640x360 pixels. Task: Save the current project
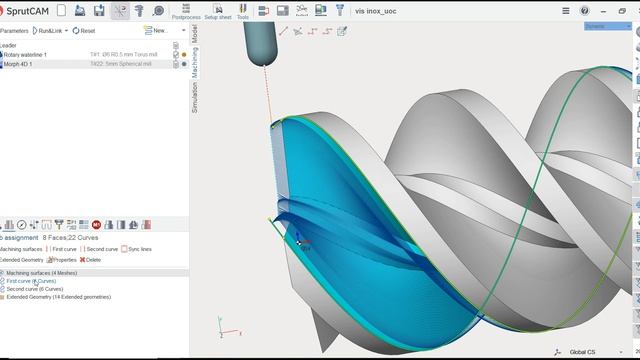coord(99,11)
